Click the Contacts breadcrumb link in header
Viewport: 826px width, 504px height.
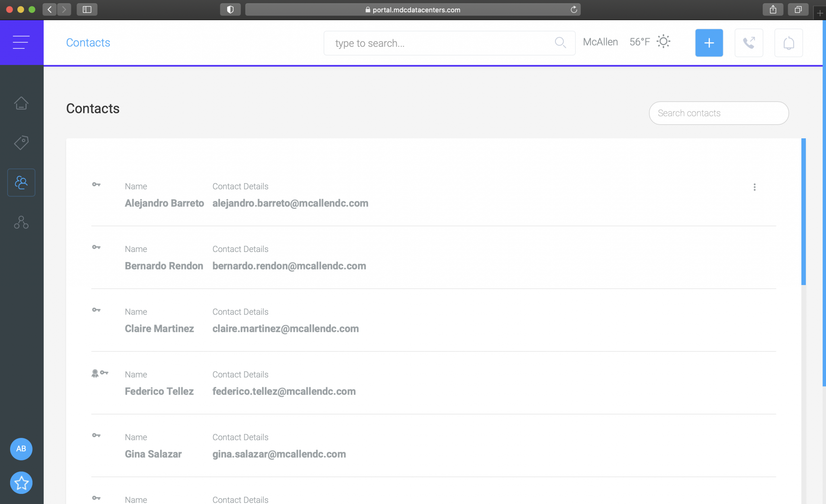click(88, 43)
